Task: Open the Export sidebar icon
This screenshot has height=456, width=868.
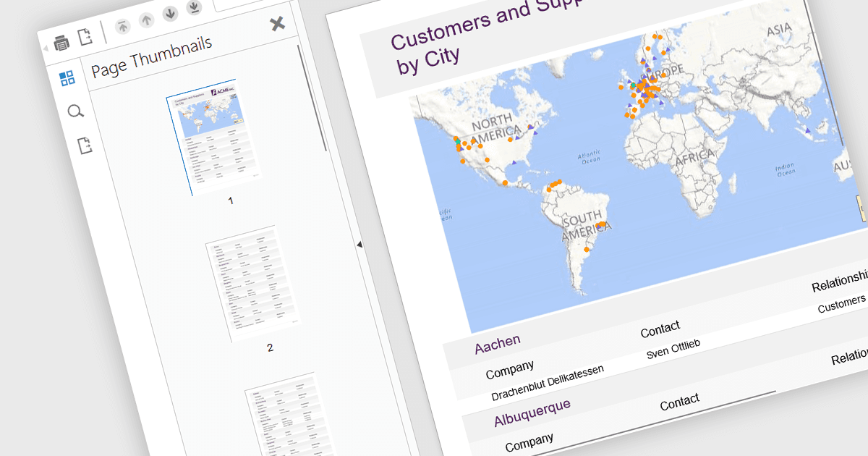Action: (85, 145)
